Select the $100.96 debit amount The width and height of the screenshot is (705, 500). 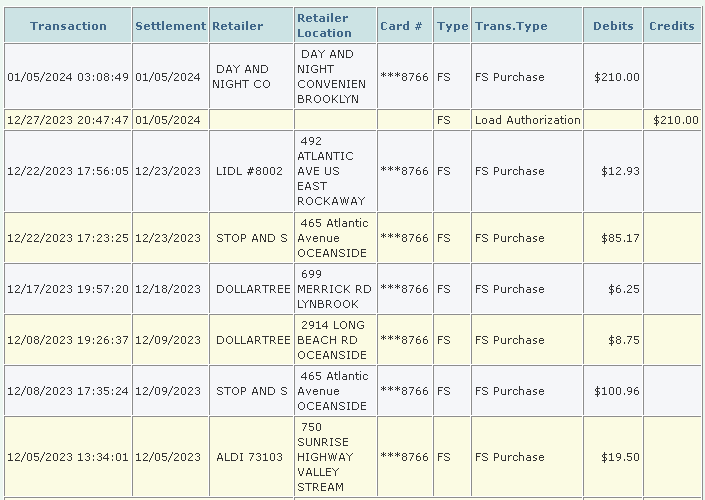(x=616, y=391)
